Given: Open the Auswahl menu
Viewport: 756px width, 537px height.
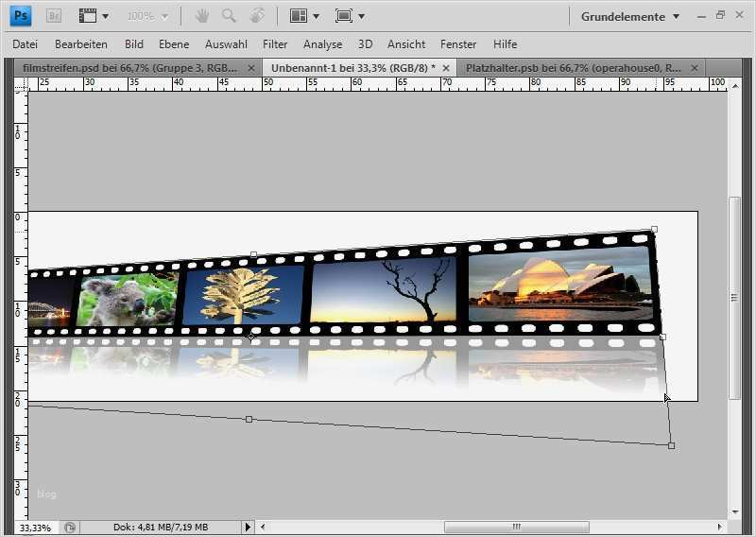Looking at the screenshot, I should [226, 44].
